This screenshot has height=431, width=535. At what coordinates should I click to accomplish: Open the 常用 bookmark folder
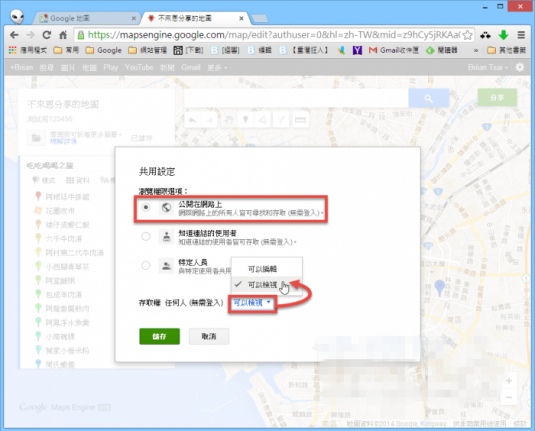click(x=67, y=51)
